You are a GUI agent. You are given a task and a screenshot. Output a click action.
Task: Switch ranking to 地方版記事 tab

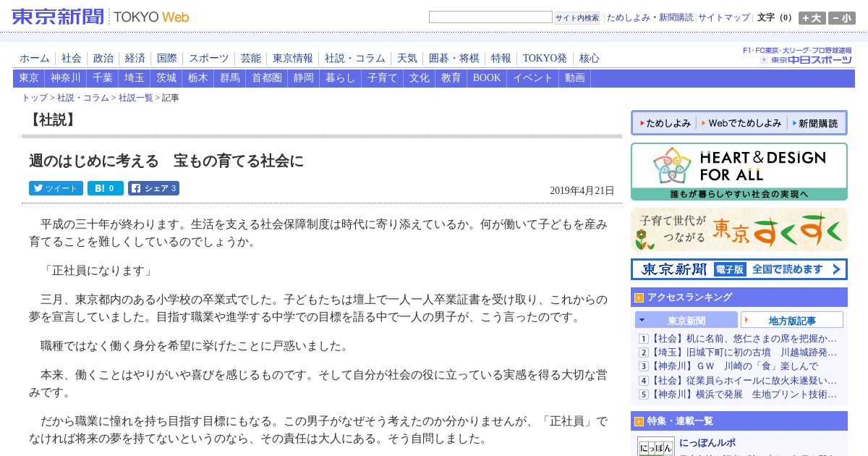(792, 320)
